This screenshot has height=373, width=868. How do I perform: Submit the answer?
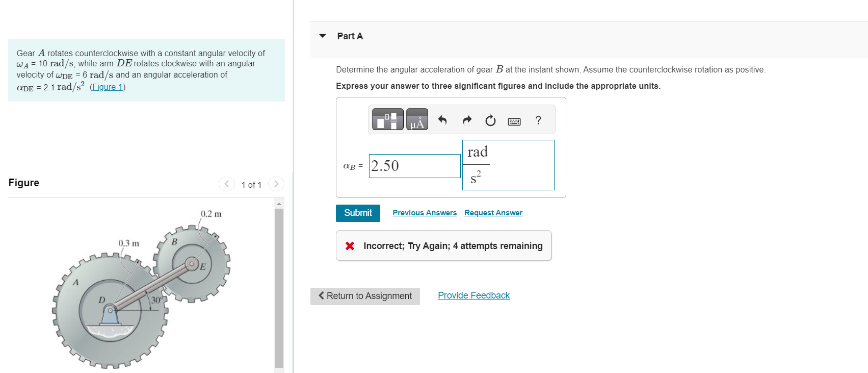[358, 213]
